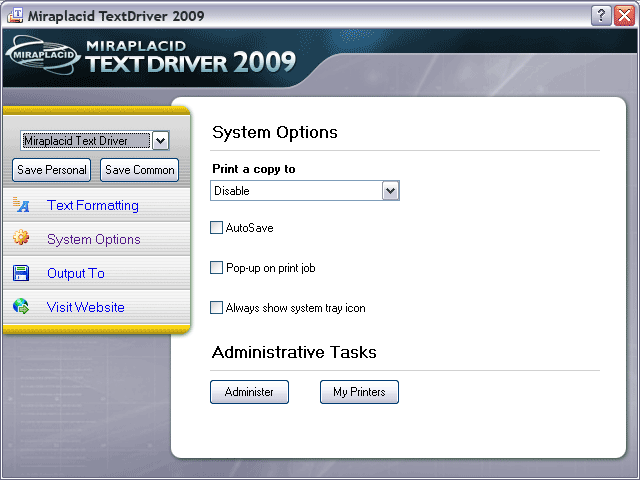The image size is (640, 480).
Task: Click the Save Common button
Action: click(140, 170)
